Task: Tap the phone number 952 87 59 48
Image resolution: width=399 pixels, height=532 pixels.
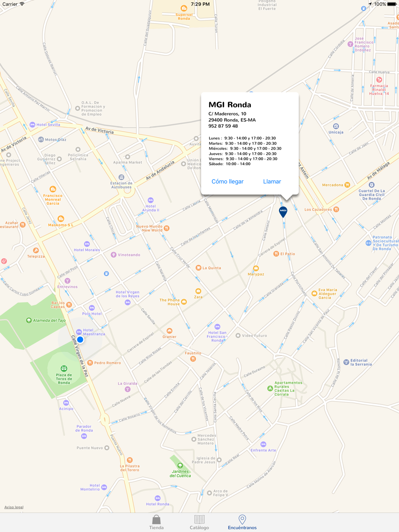Action: coord(223,126)
